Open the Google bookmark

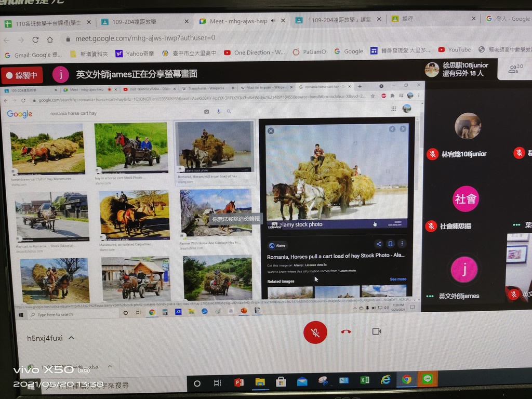[349, 51]
